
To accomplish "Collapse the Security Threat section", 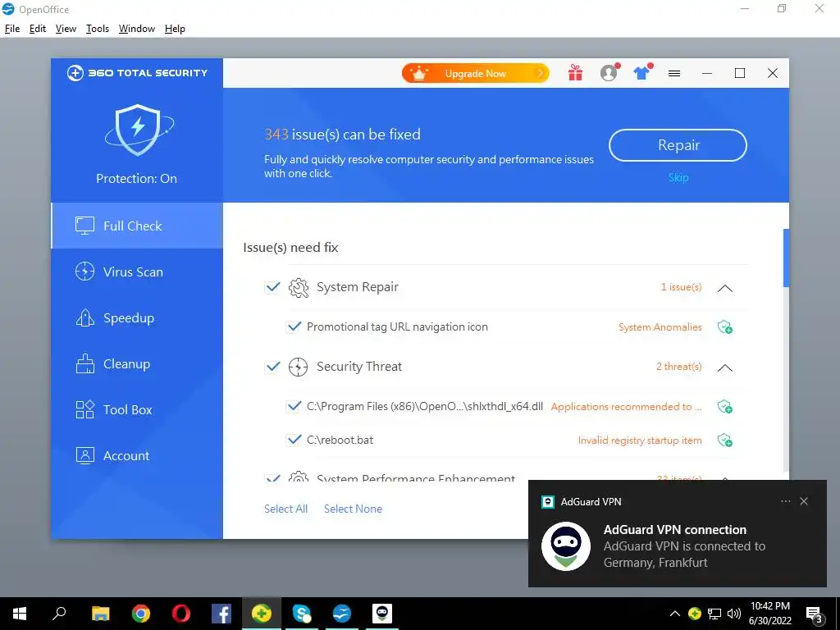I will pyautogui.click(x=725, y=367).
